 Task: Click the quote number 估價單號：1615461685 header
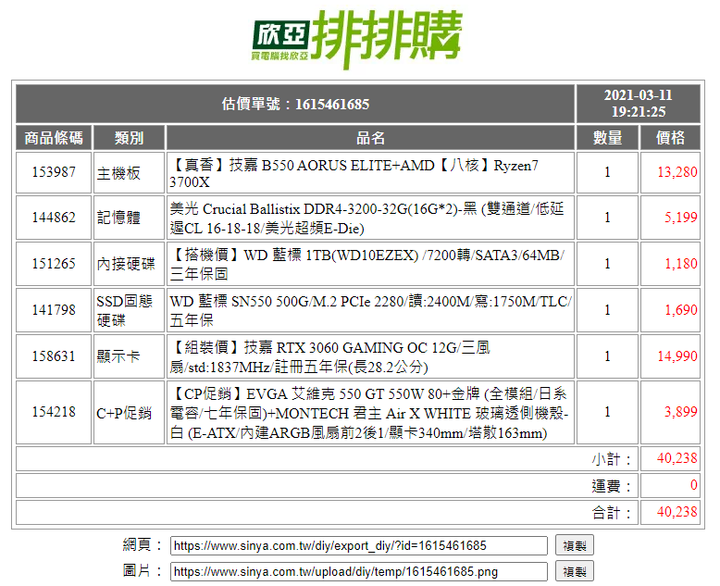[x=295, y=104]
